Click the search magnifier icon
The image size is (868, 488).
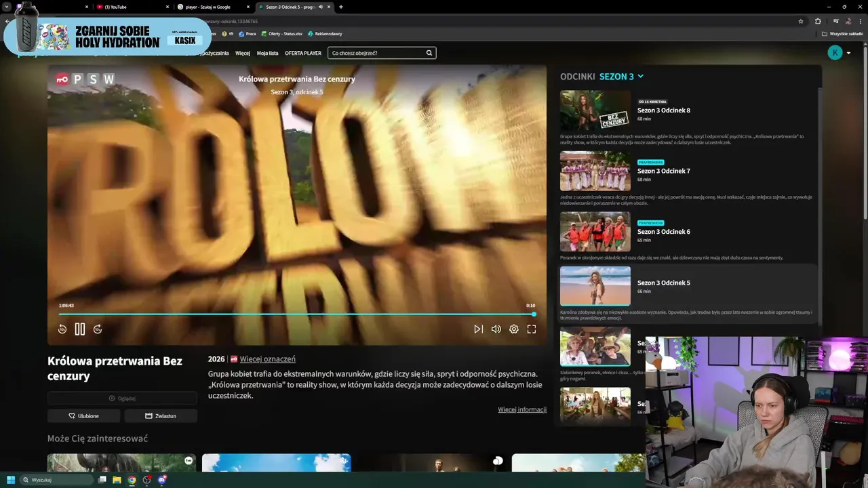[x=429, y=53]
